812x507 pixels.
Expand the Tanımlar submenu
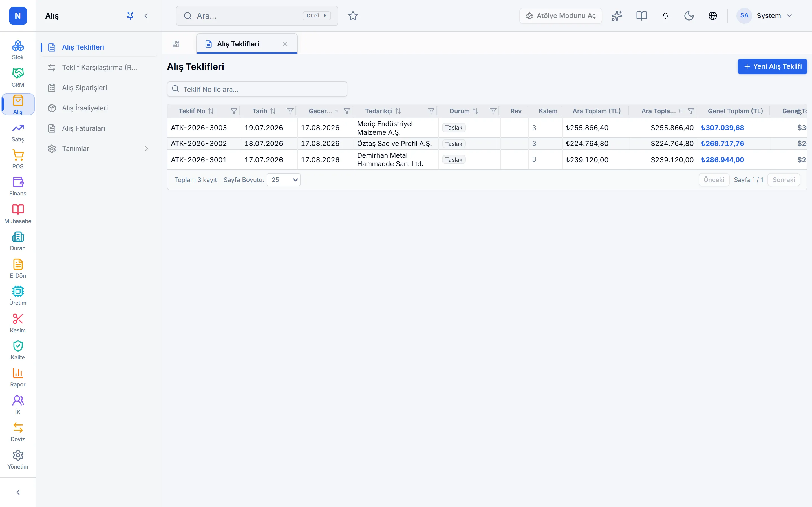click(99, 148)
